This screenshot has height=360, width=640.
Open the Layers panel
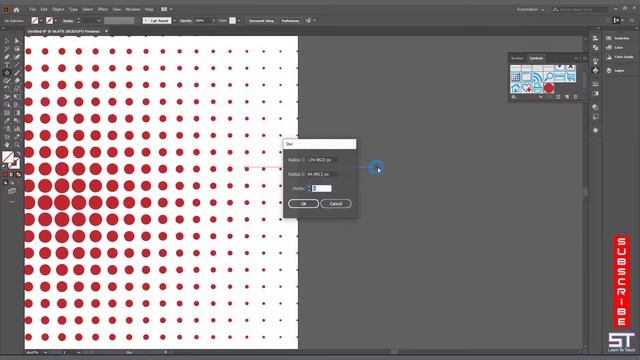[615, 71]
